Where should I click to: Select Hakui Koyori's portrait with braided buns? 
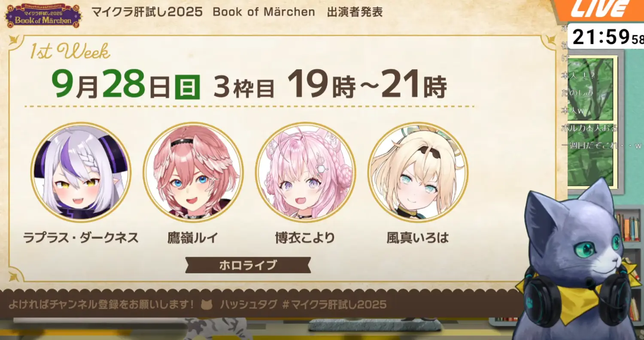coord(305,172)
